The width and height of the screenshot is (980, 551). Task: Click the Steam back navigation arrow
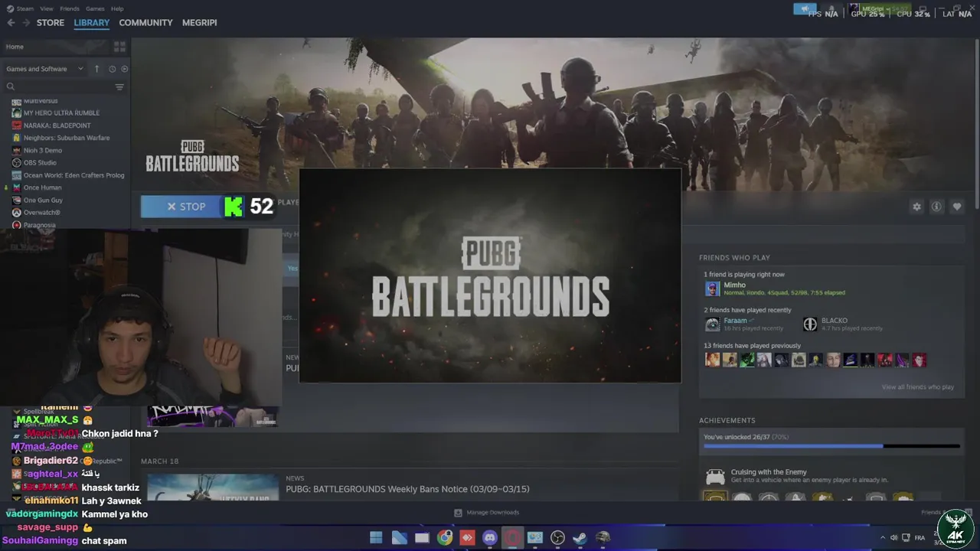click(11, 23)
